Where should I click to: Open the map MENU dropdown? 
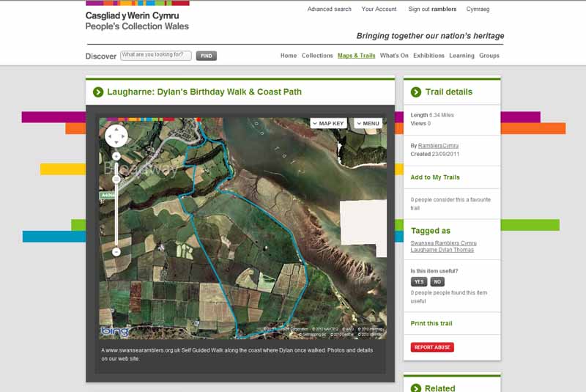368,124
